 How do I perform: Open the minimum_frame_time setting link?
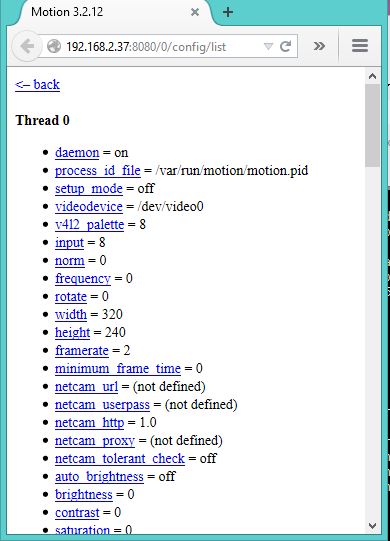[118, 368]
